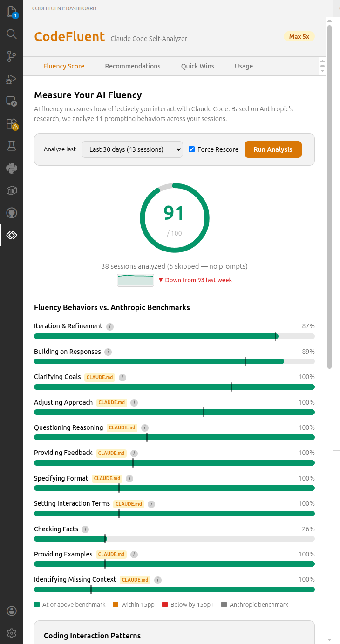Open the Source Control view
This screenshot has height=644, width=340.
11,56
